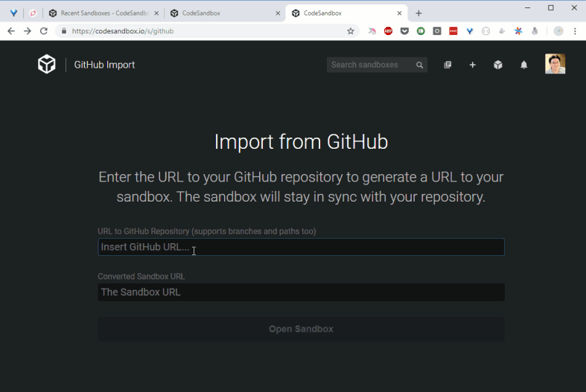Image resolution: width=586 pixels, height=392 pixels.
Task: Click the Pocket extension icon
Action: (404, 31)
